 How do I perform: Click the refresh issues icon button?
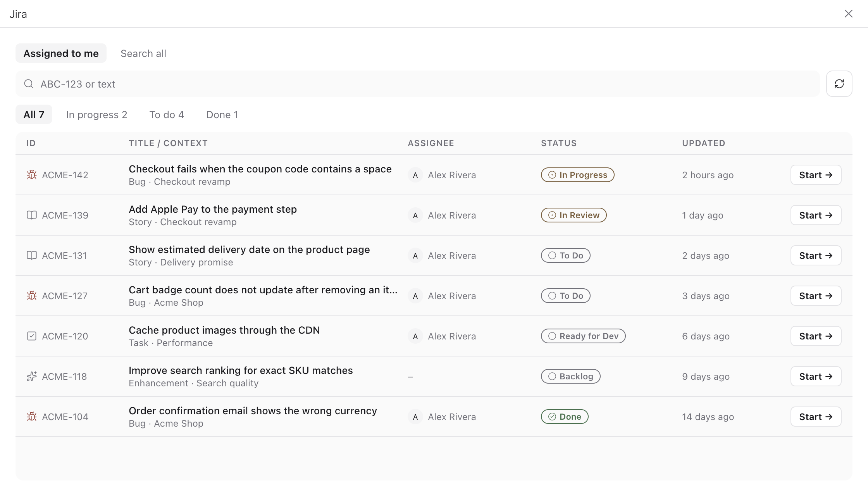click(x=839, y=84)
